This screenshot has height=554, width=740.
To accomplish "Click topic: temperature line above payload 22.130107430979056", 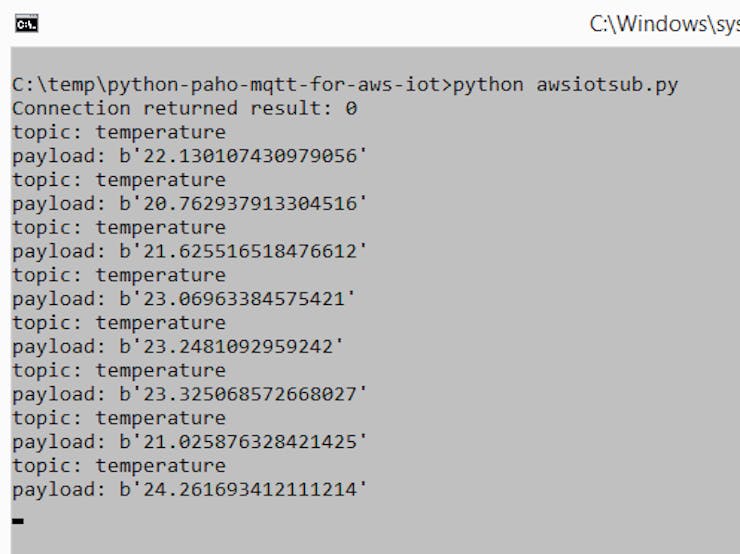I will 119,132.
